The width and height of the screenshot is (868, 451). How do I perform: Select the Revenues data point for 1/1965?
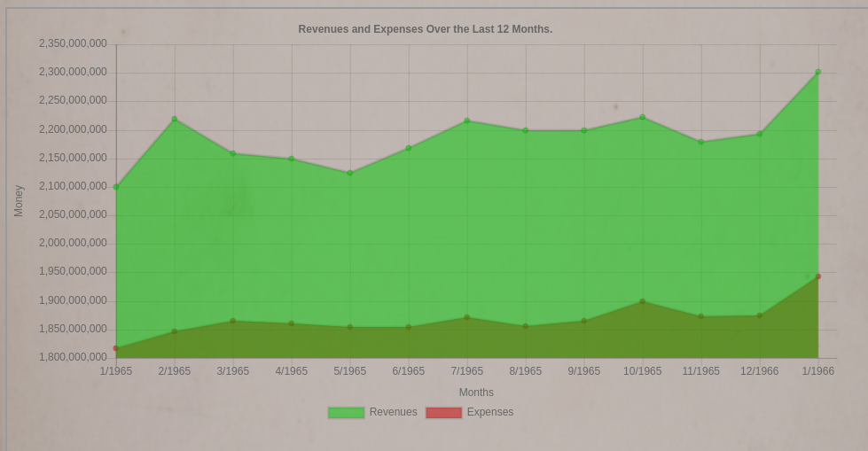click(116, 187)
